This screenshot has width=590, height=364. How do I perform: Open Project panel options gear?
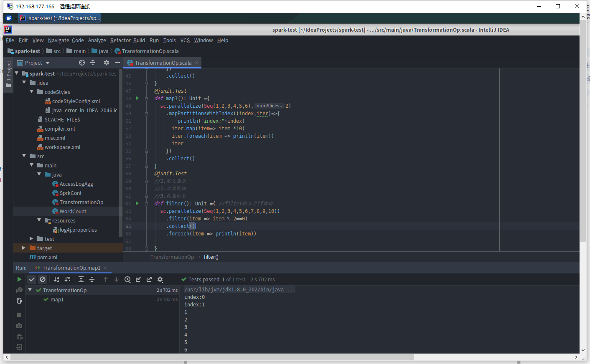pos(107,63)
